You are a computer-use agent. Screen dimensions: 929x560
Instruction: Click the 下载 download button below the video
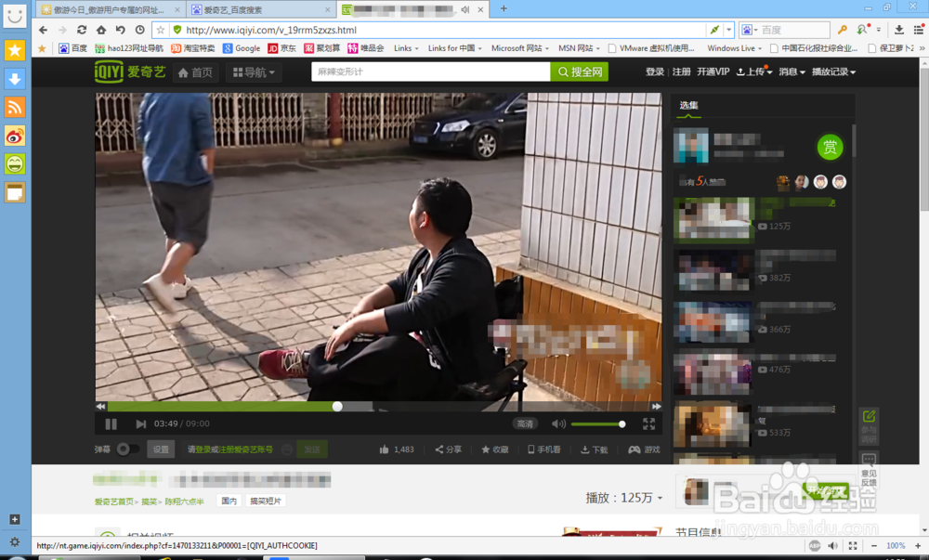point(594,449)
